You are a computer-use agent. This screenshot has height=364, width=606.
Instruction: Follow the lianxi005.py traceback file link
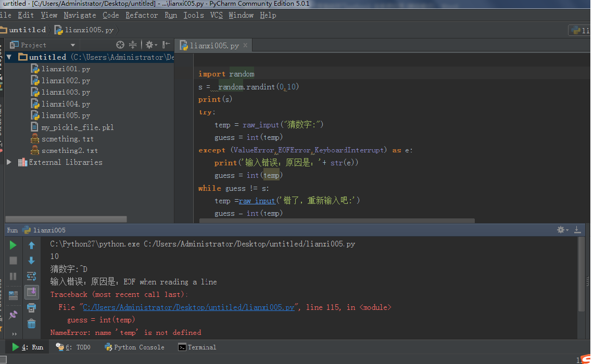188,307
